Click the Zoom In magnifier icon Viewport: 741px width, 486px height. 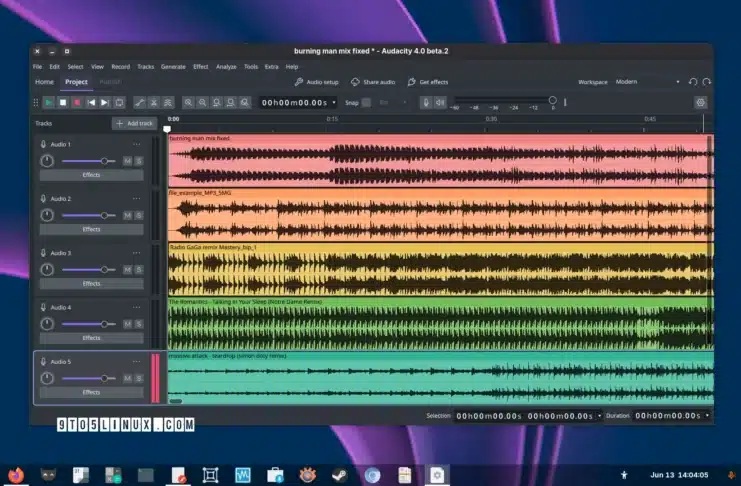point(188,103)
